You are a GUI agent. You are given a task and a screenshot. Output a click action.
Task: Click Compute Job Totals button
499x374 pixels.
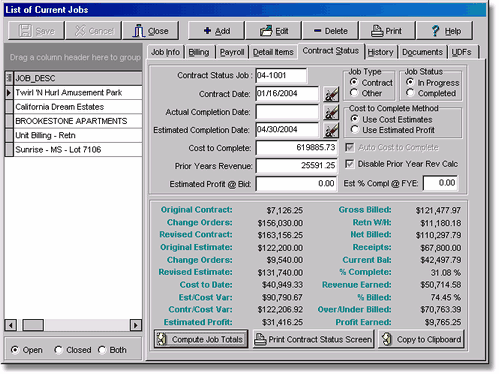201,339
